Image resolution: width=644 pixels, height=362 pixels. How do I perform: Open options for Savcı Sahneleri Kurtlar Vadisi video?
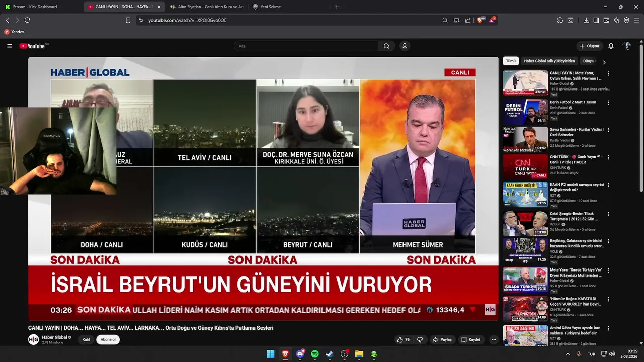coord(608,130)
